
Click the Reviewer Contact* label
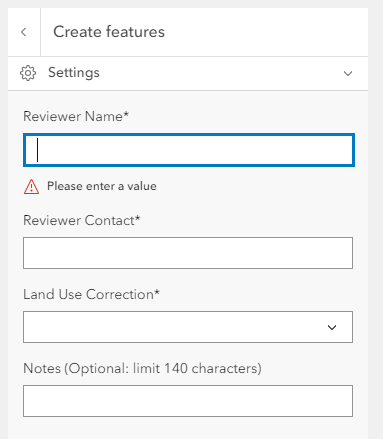click(x=82, y=220)
